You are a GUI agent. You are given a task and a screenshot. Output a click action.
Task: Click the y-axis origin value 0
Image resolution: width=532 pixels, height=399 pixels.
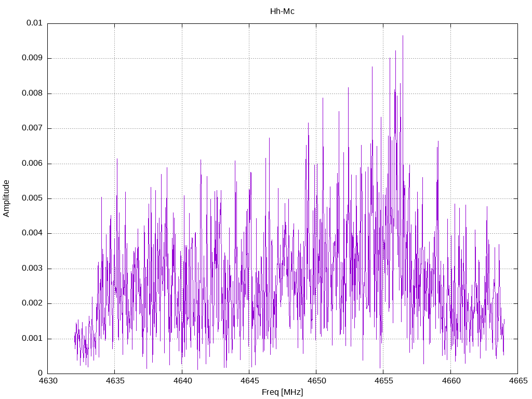tap(40, 374)
